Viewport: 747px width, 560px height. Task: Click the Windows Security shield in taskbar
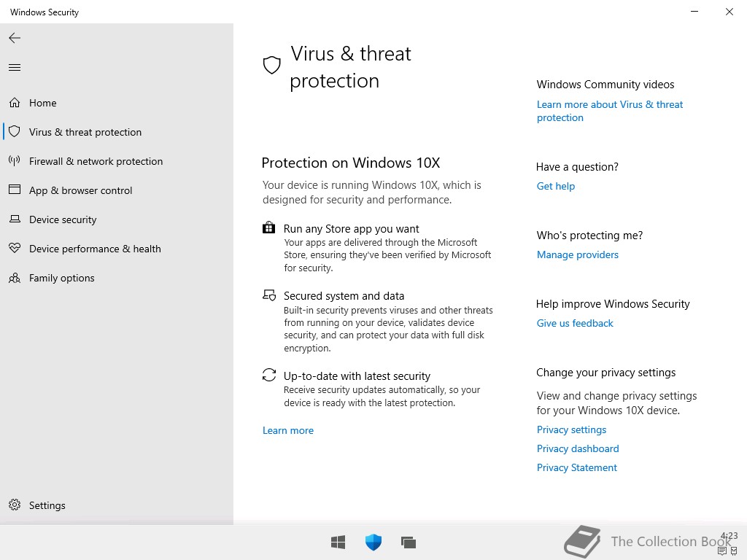click(373, 542)
